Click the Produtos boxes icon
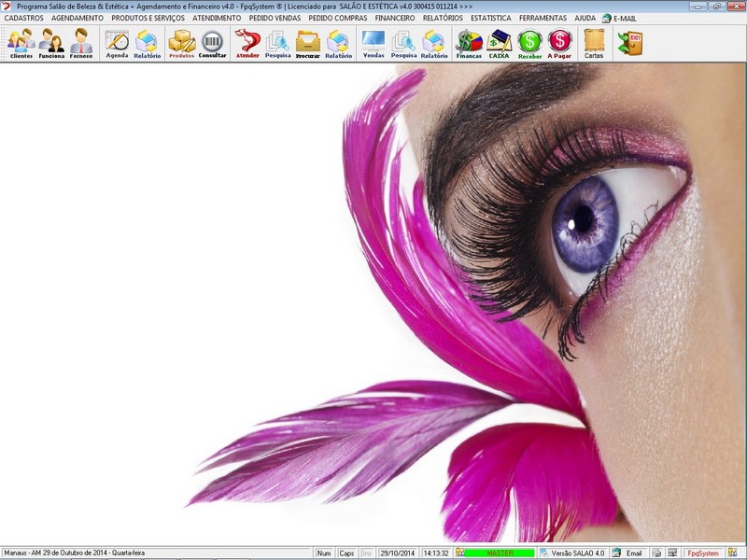The image size is (747, 560). pyautogui.click(x=181, y=43)
